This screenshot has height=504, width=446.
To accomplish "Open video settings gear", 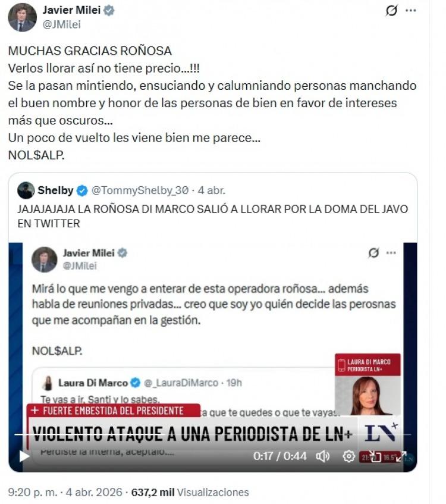I will pyautogui.click(x=348, y=456).
